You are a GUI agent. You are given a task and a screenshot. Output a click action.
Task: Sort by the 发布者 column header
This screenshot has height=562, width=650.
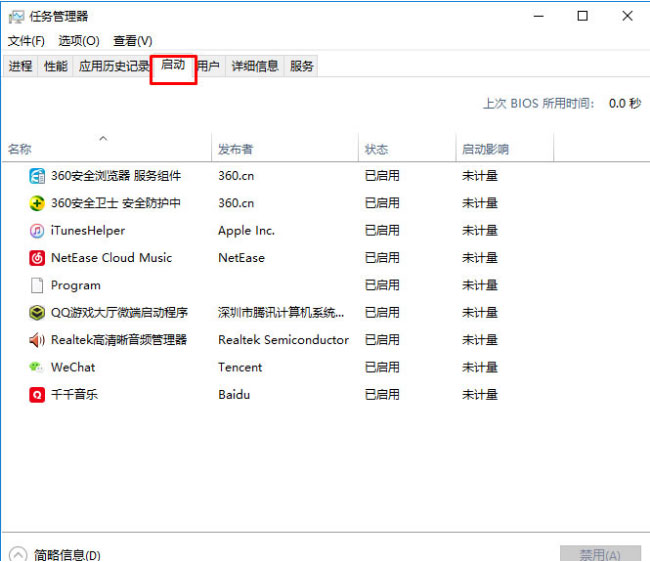(285, 148)
